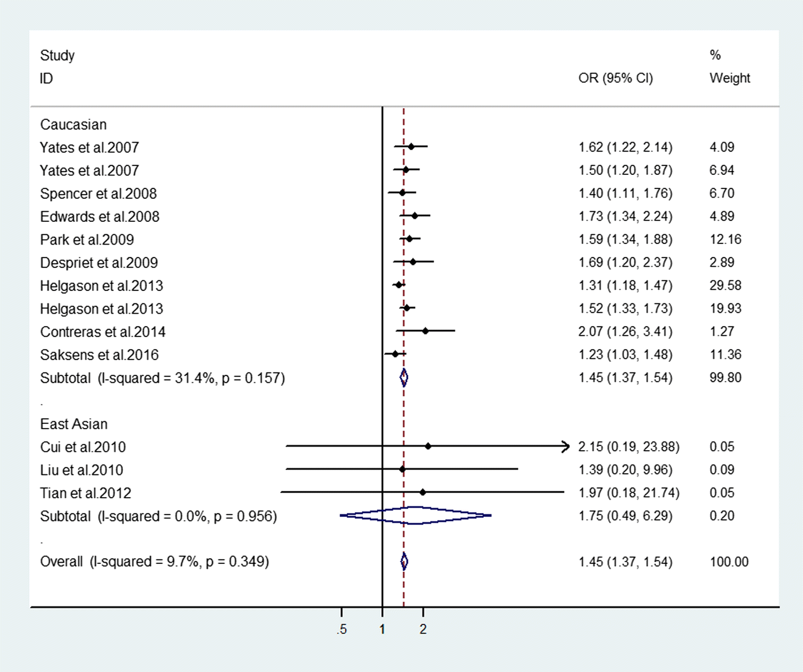
Task: Click the East Asian subtotal diamond
Action: (x=416, y=515)
